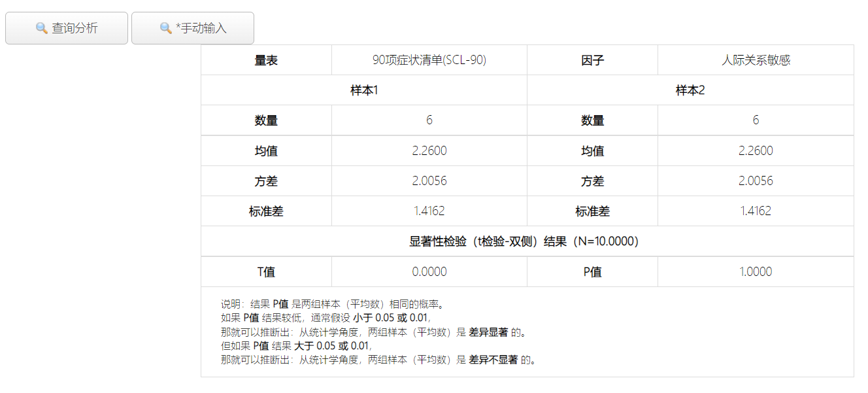This screenshot has width=868, height=393.
Task: Click the 量表 header cell
Action: coord(266,60)
